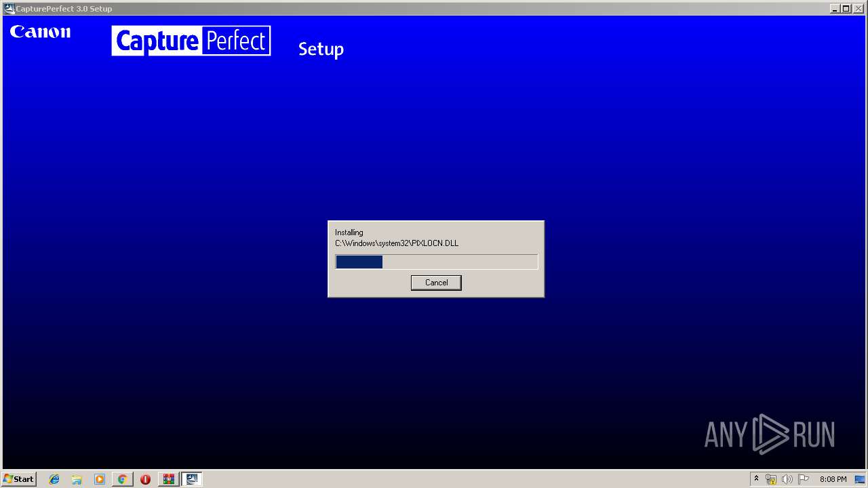
Task: Click the PIXLOCN.DLL file path text
Action: coord(397,243)
